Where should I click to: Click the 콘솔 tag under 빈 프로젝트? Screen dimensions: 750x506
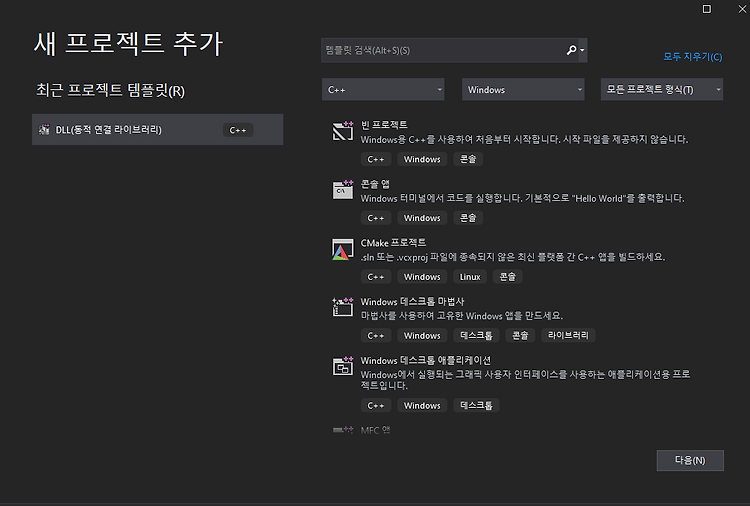(x=468, y=159)
